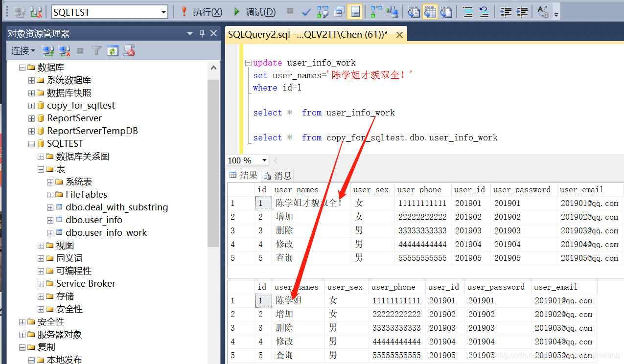Select the 视图 folder
Image resolution: width=624 pixels, height=364 pixels.
(x=65, y=246)
